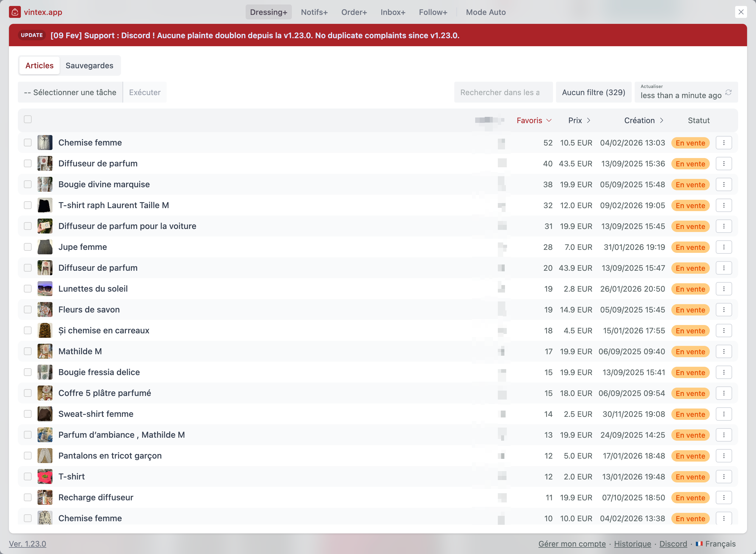The image size is (756, 554).
Task: Open the Notifs+ section
Action: 314,12
